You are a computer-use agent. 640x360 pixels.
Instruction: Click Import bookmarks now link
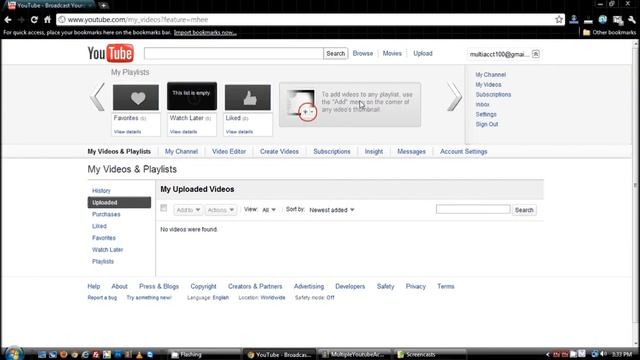tap(205, 32)
